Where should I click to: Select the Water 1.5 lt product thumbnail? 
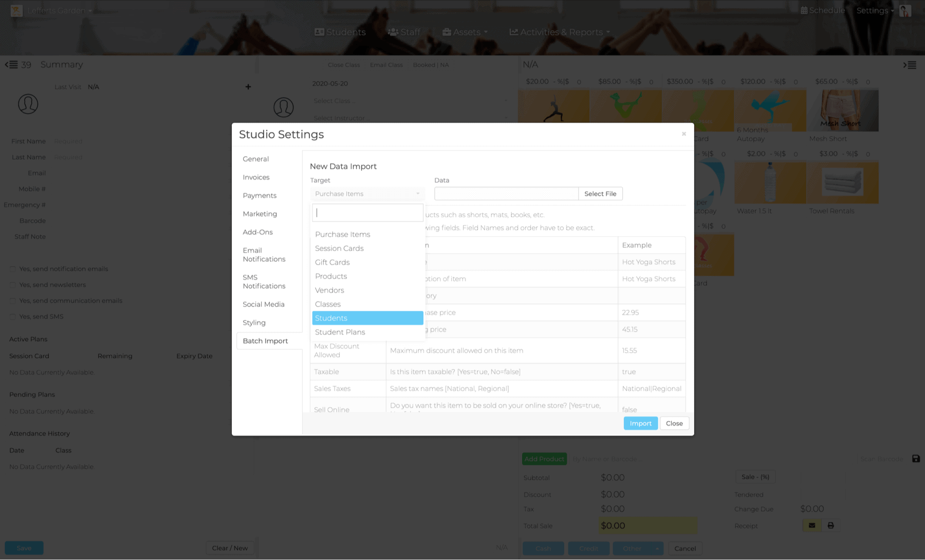770,183
